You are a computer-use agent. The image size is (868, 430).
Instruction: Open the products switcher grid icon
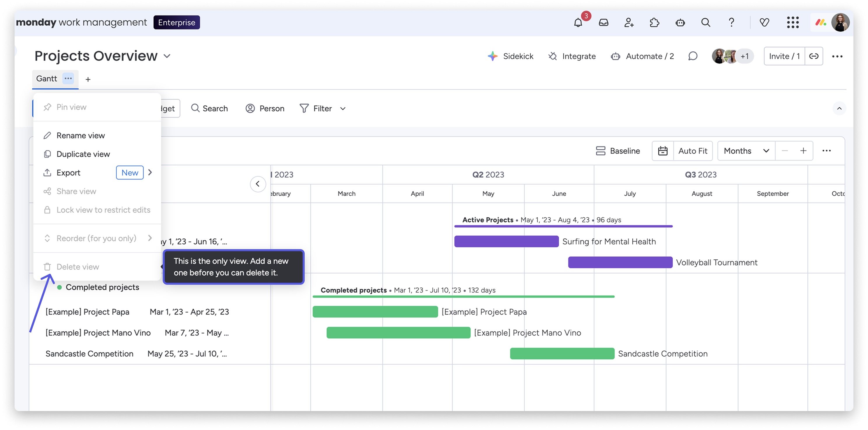(x=792, y=22)
